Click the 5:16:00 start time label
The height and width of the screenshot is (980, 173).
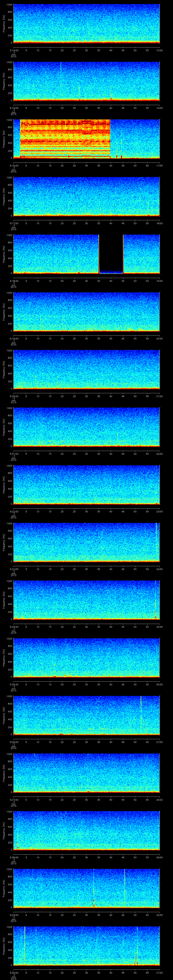(14, 166)
